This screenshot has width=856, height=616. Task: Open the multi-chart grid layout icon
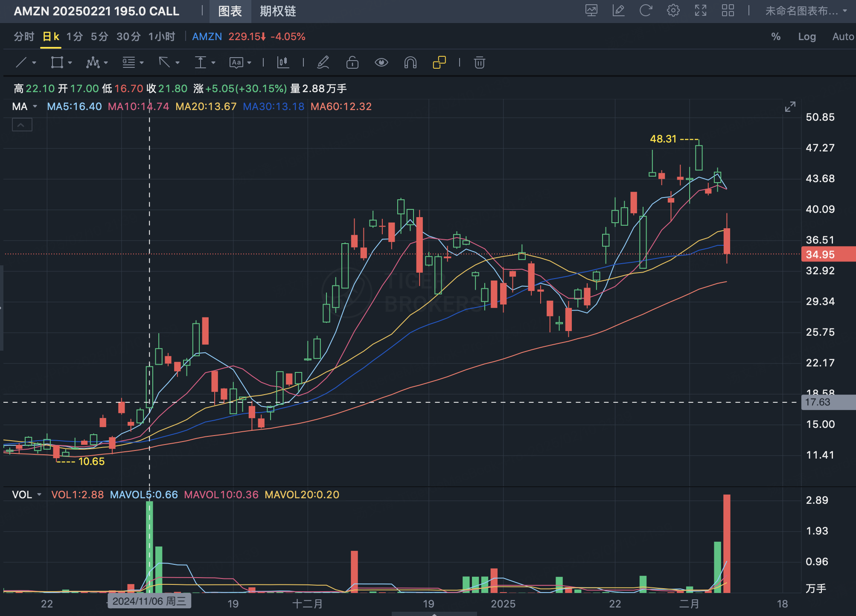(728, 11)
